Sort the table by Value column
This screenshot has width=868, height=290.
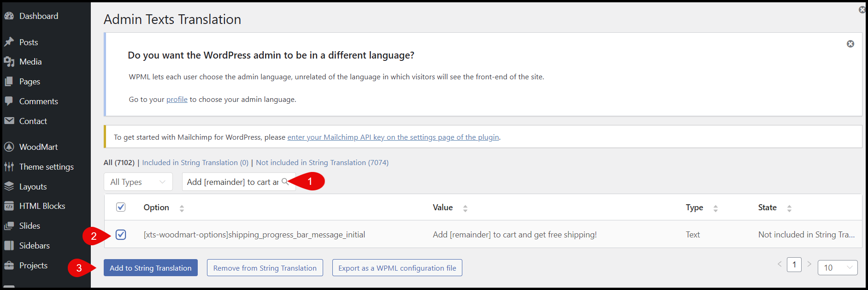click(x=465, y=208)
